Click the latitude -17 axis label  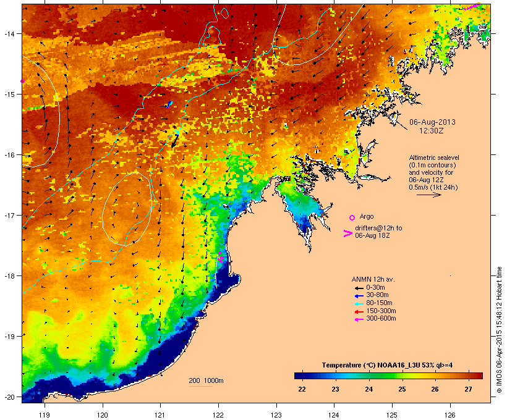tap(9, 215)
